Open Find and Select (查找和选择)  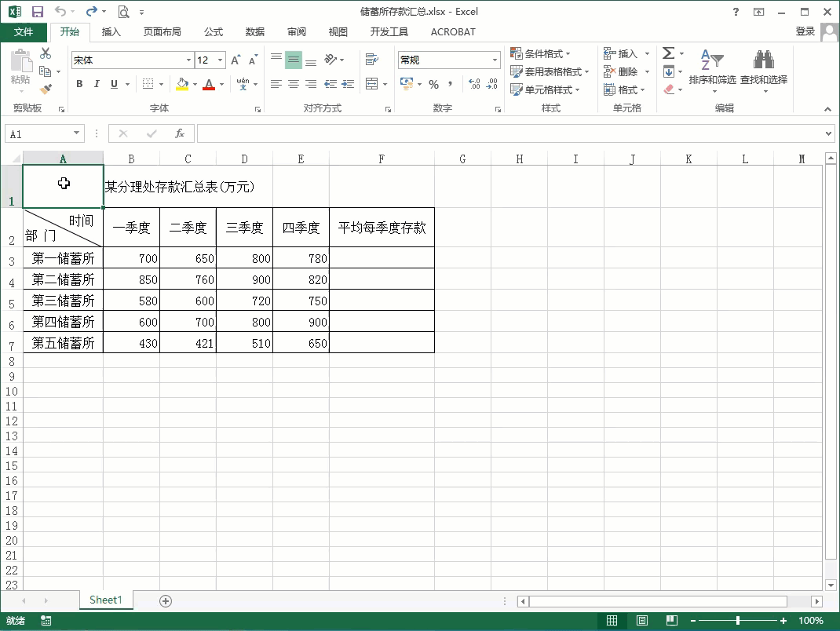click(x=763, y=69)
